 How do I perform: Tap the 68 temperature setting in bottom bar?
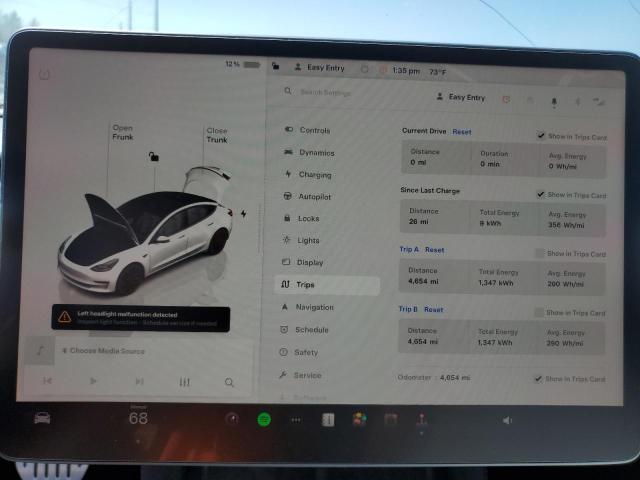click(x=138, y=418)
